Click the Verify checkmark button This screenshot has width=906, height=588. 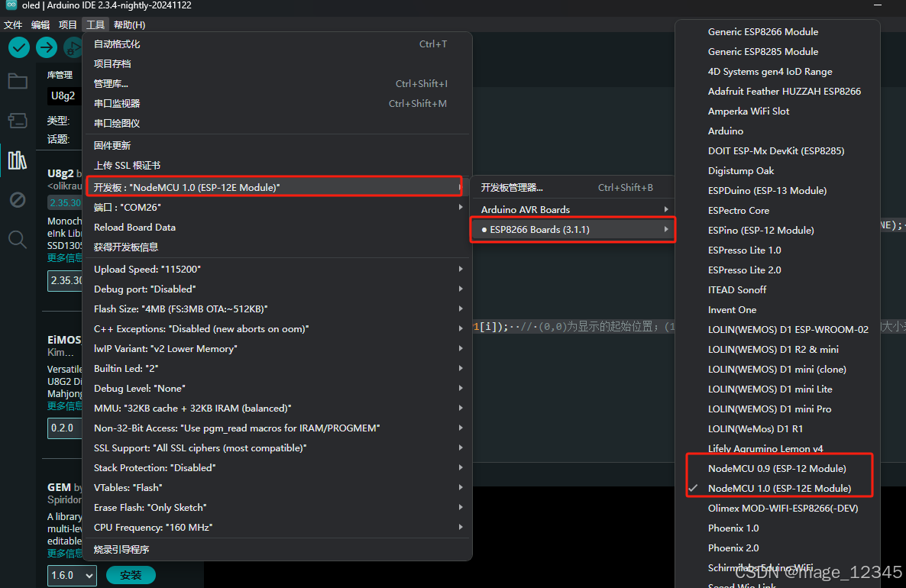pos(19,47)
